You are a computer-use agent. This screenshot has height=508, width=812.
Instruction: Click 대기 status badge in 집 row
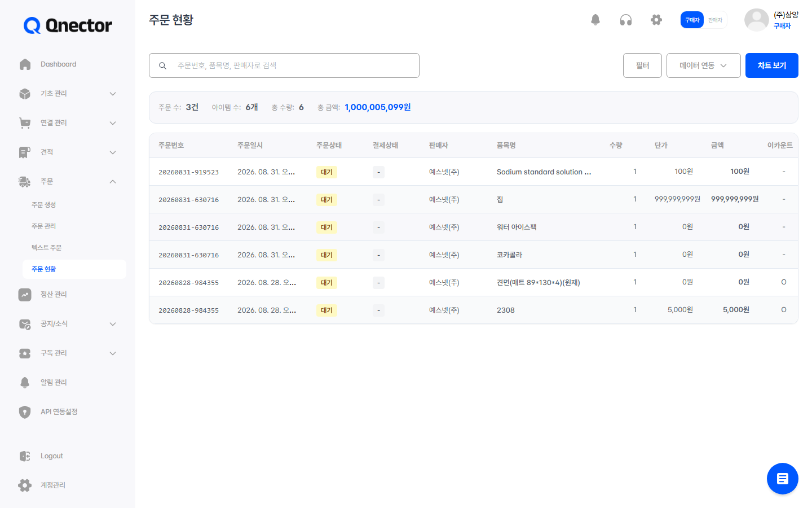[326, 200]
